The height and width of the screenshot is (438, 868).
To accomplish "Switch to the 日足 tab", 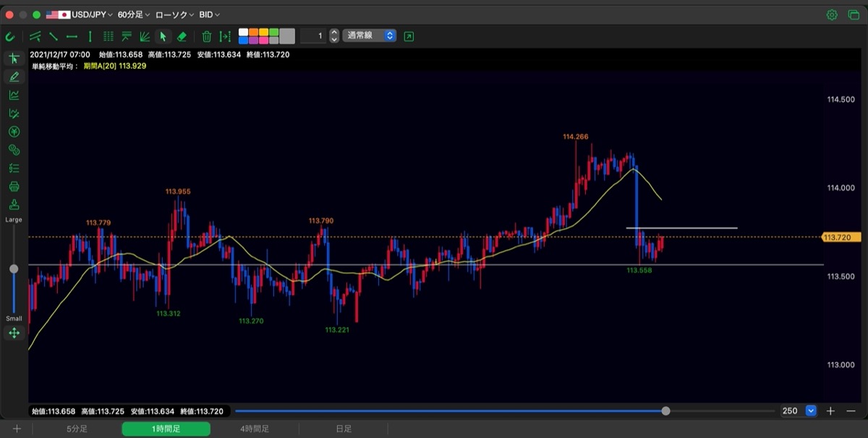I will click(x=344, y=429).
